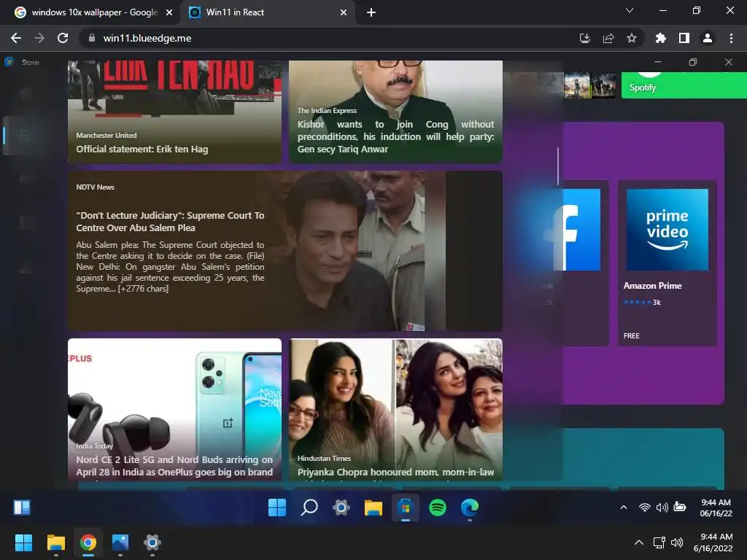Open the Don't Lecture Judiciary NDTV article
The image size is (747, 560).
click(285, 251)
